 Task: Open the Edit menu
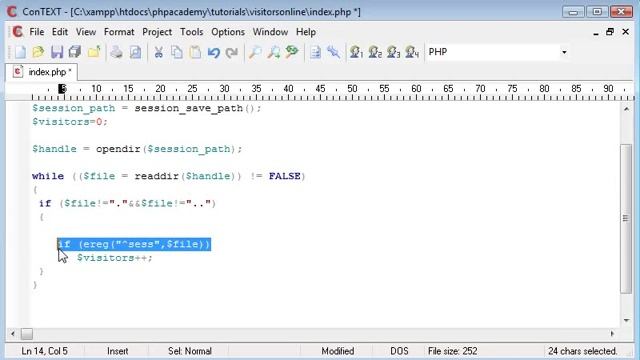click(x=60, y=32)
